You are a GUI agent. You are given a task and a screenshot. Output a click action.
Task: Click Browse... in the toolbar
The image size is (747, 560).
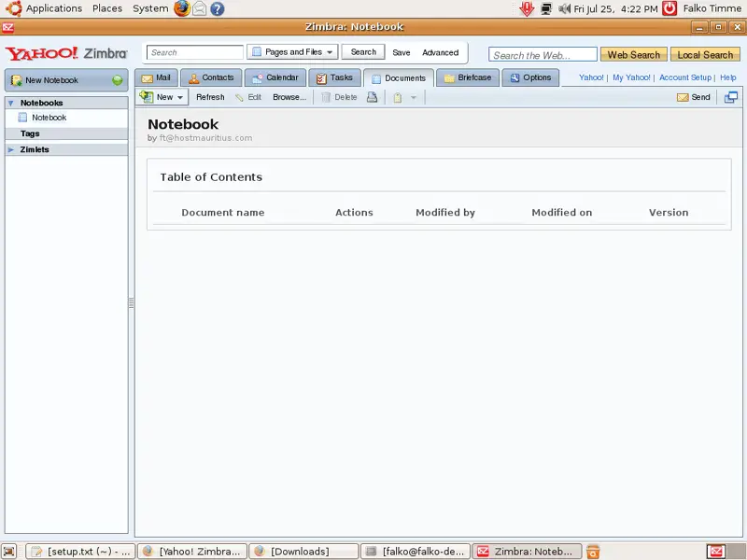[x=289, y=97]
